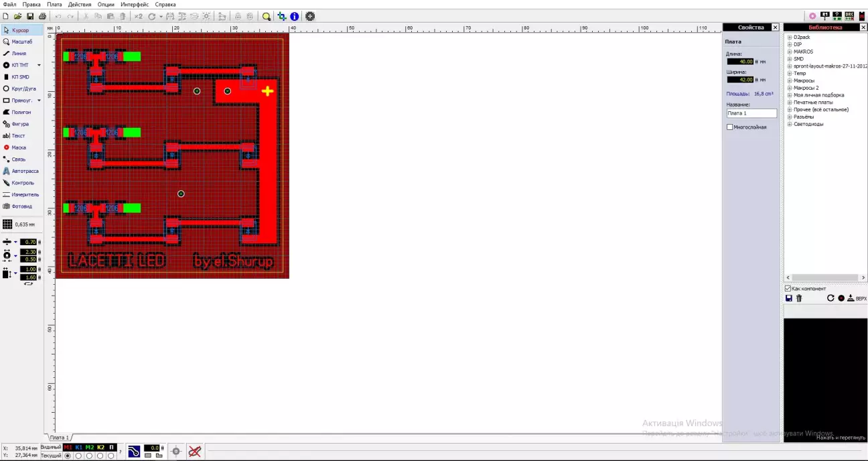Select the Полигон (polygon) tool
This screenshot has height=461, width=868.
click(20, 112)
